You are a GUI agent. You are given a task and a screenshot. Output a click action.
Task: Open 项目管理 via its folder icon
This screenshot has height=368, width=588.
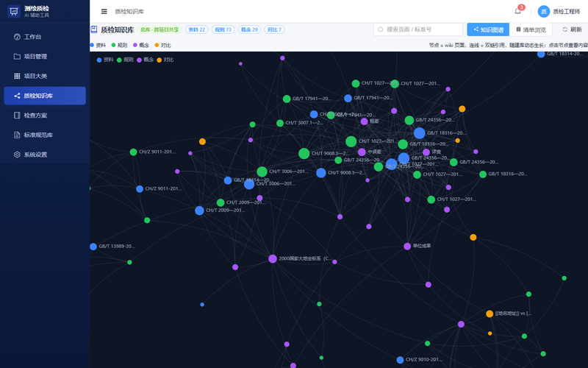point(17,57)
